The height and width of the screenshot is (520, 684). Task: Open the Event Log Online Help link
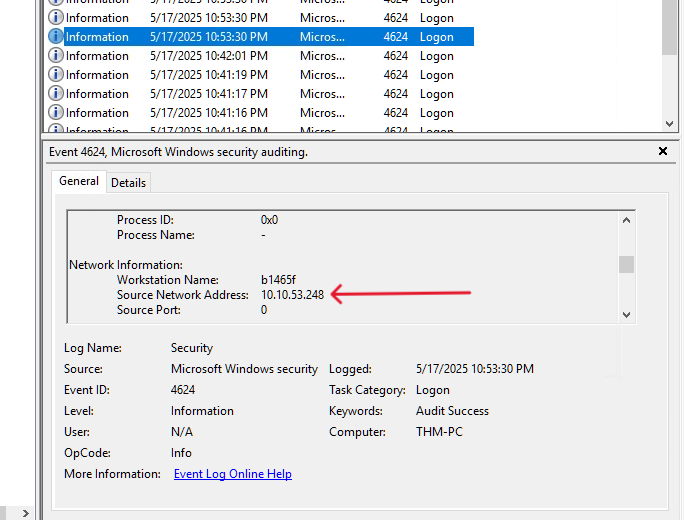pos(232,474)
